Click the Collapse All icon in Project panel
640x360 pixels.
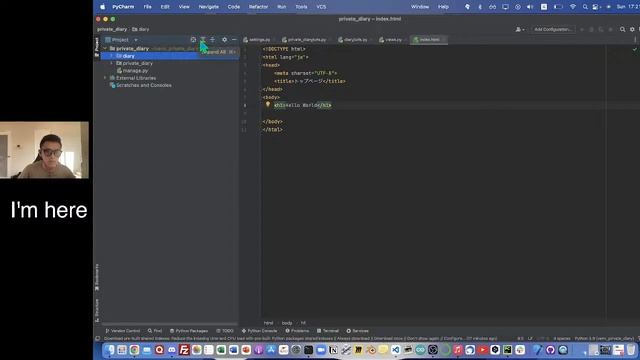[x=213, y=40]
